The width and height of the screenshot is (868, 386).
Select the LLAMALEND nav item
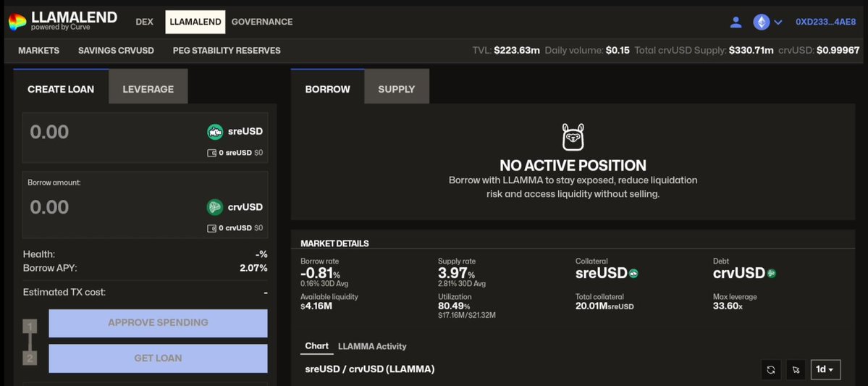click(195, 22)
